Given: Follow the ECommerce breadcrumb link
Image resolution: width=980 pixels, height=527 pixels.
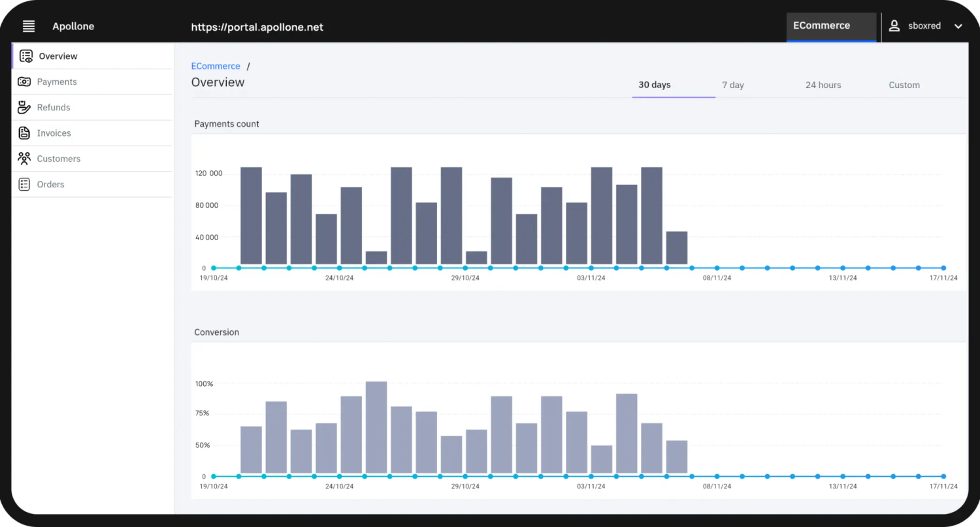Looking at the screenshot, I should (x=216, y=65).
